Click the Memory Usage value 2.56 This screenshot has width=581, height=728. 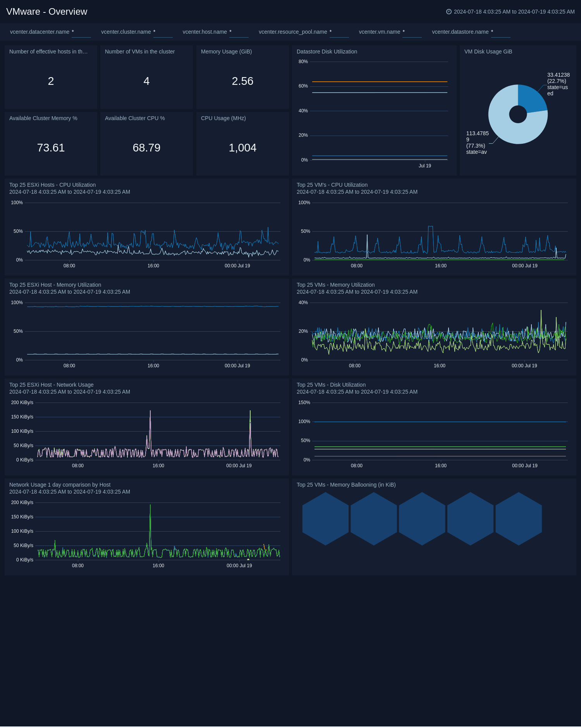pos(242,81)
